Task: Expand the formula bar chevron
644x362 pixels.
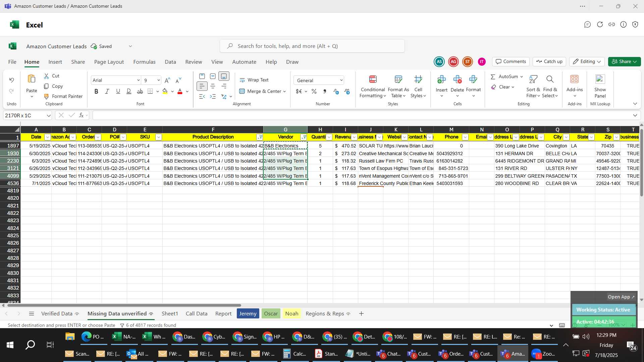Action: pyautogui.click(x=635, y=116)
